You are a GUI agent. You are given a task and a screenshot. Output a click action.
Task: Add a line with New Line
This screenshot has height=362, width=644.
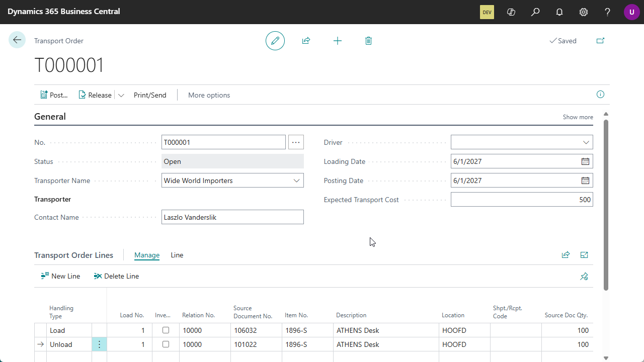click(x=60, y=276)
